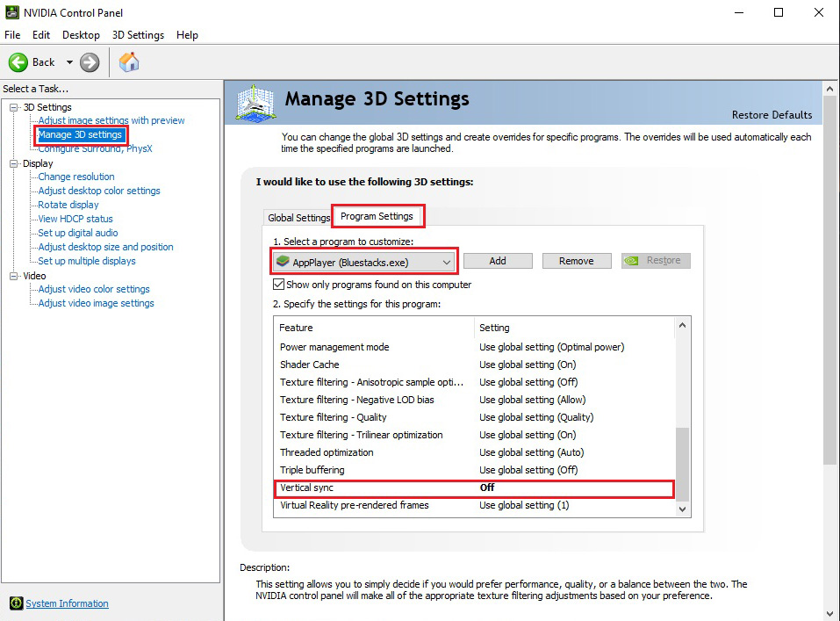The image size is (840, 621).
Task: Click the Add program button
Action: 498,261
